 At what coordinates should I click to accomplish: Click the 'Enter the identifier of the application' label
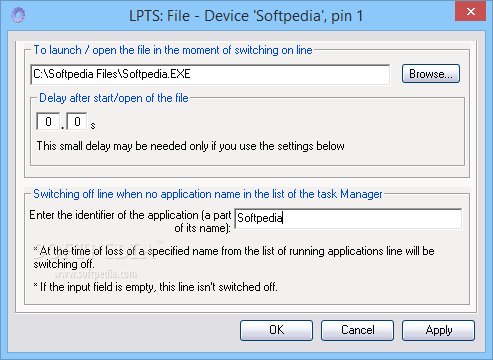130,221
